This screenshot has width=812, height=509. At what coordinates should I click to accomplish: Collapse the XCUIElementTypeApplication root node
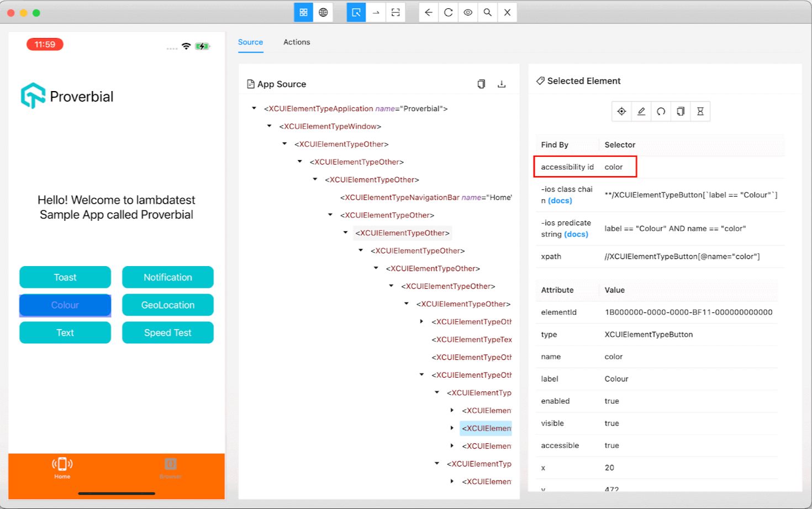pos(254,108)
